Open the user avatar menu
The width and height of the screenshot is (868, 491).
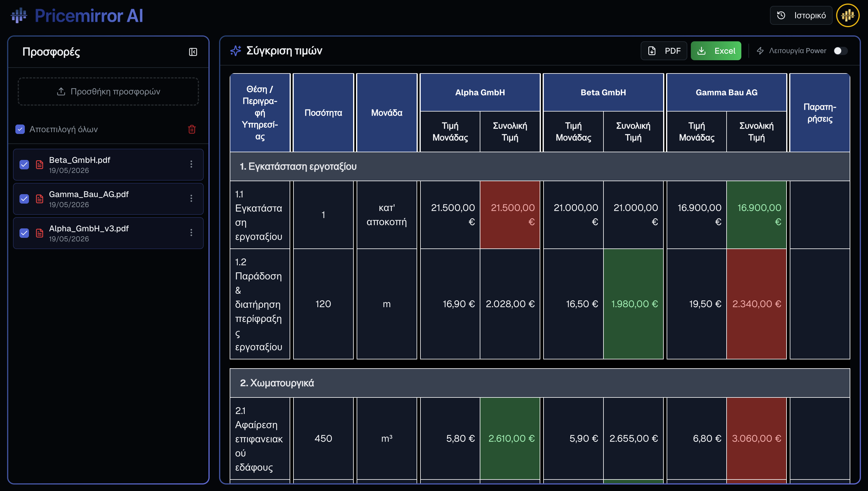click(x=847, y=15)
